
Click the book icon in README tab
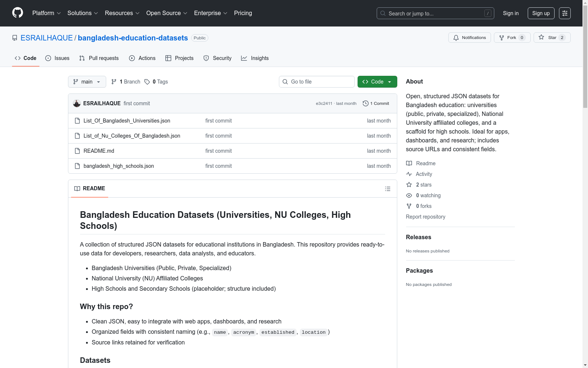click(77, 188)
